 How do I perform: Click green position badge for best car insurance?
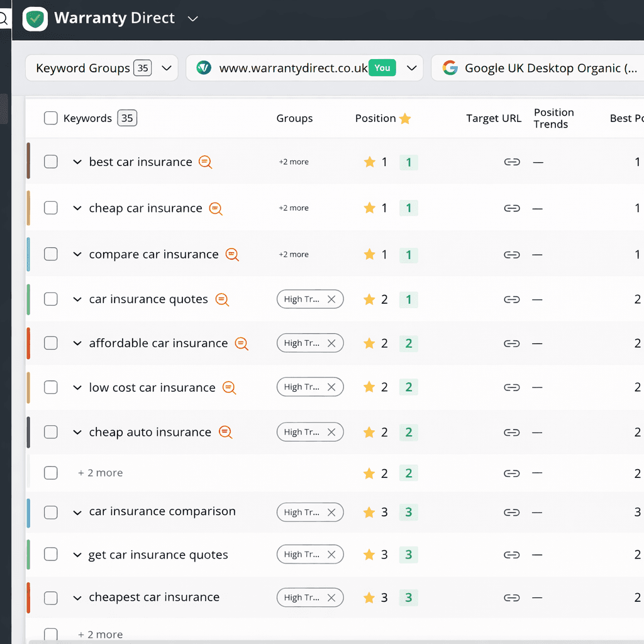tap(409, 162)
